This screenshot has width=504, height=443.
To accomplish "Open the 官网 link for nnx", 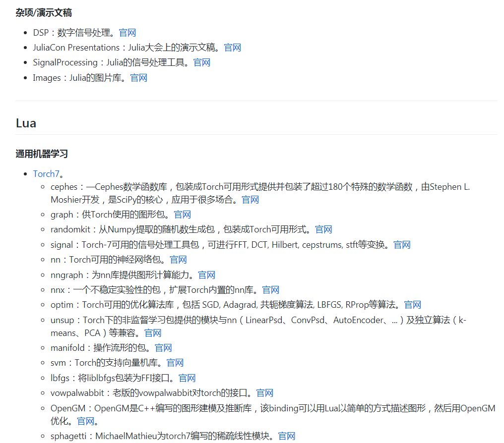I will pyautogui.click(x=271, y=290).
